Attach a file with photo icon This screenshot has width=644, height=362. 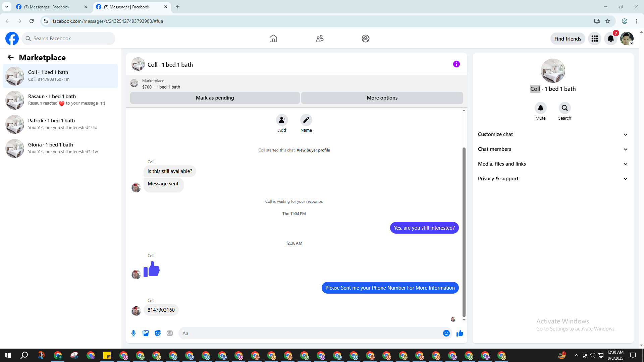pyautogui.click(x=146, y=333)
